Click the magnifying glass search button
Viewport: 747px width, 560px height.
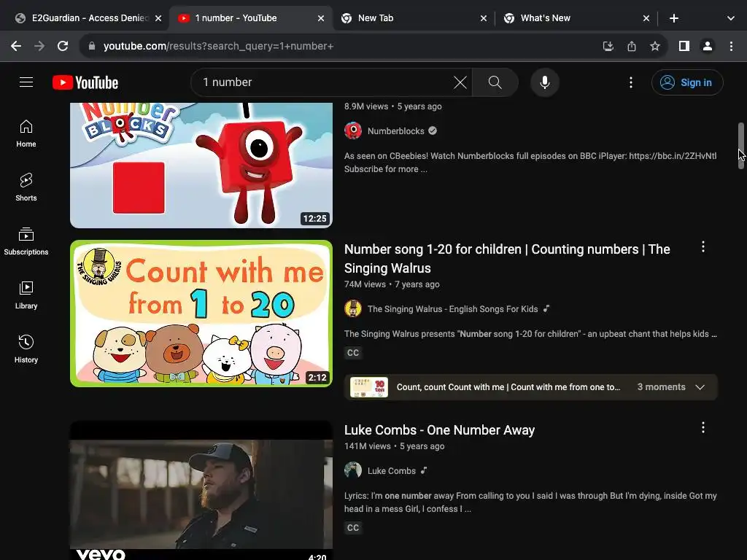[495, 82]
